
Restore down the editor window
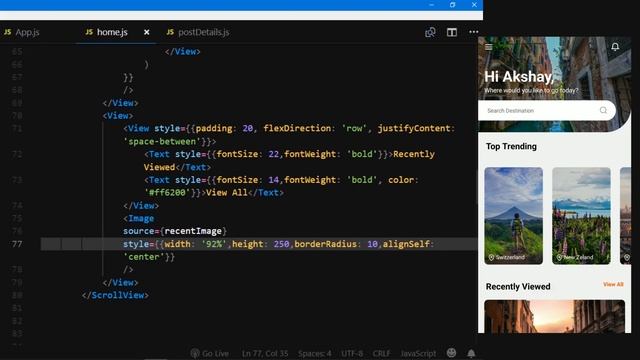tap(452, 5)
